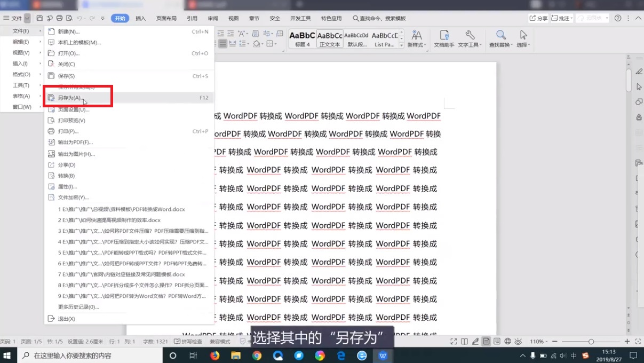Open the 批注 comments dropdown
The height and width of the screenshot is (363, 644).
click(x=562, y=18)
